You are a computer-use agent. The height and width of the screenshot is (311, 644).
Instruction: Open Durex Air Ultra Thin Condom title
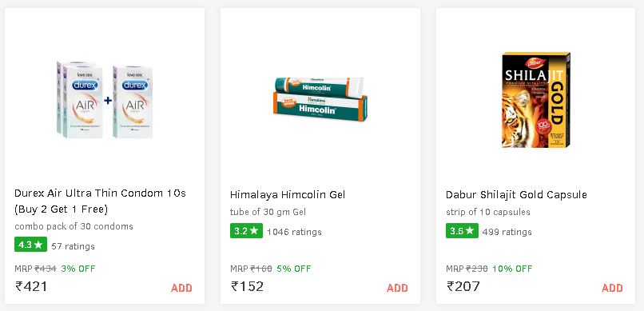pos(100,201)
